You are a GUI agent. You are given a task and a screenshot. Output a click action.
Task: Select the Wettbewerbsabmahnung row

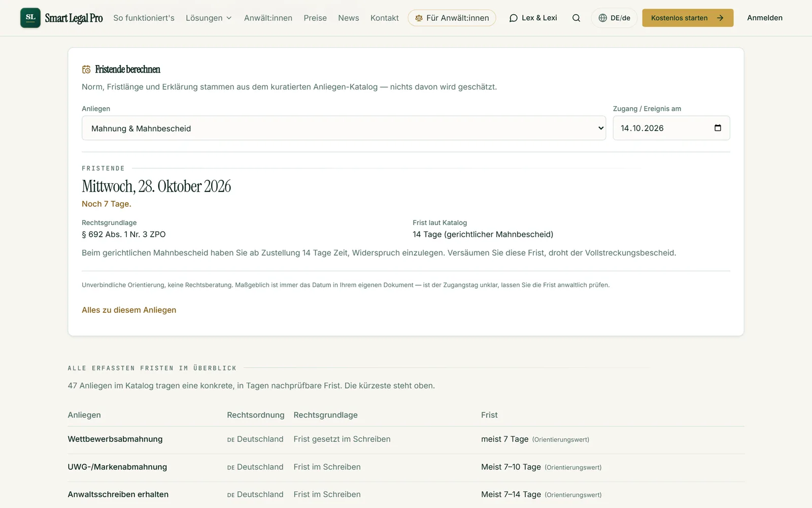[406, 439]
